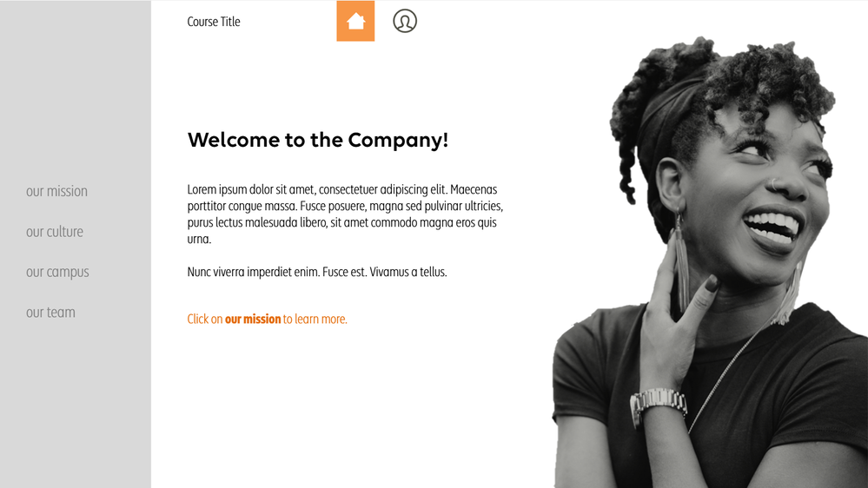Click the bold 'our mission' orange text
Image resolution: width=868 pixels, height=488 pixels.
(253, 320)
